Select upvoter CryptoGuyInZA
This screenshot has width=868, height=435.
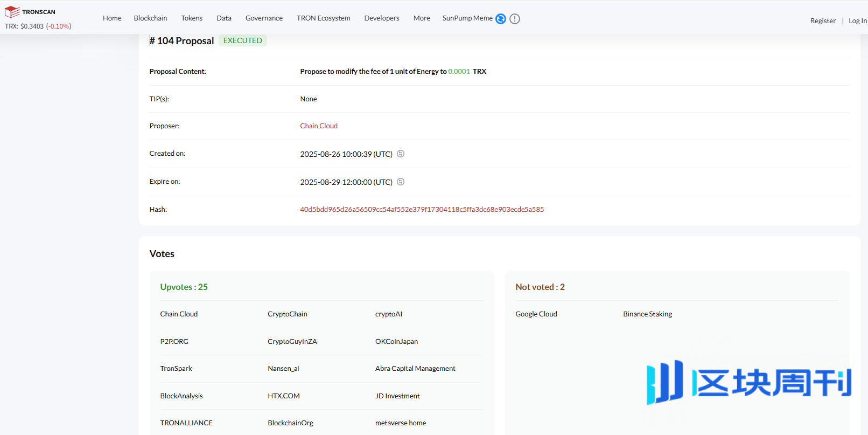(292, 342)
